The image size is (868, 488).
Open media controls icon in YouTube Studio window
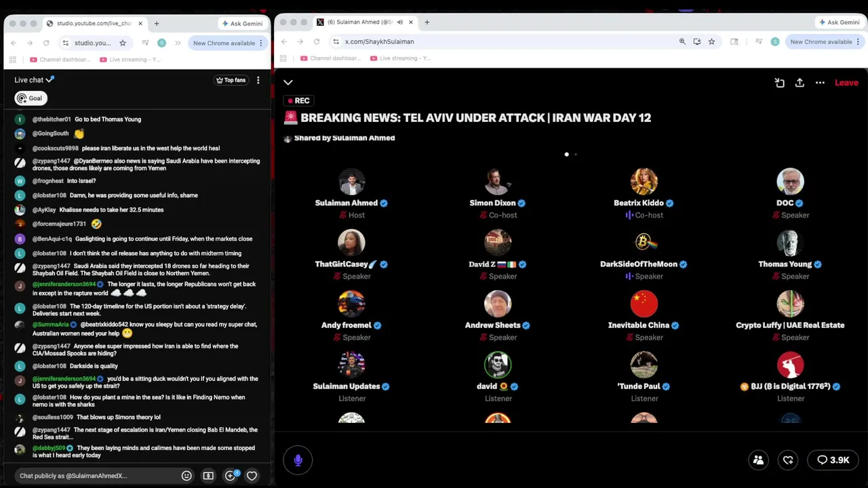point(145,43)
